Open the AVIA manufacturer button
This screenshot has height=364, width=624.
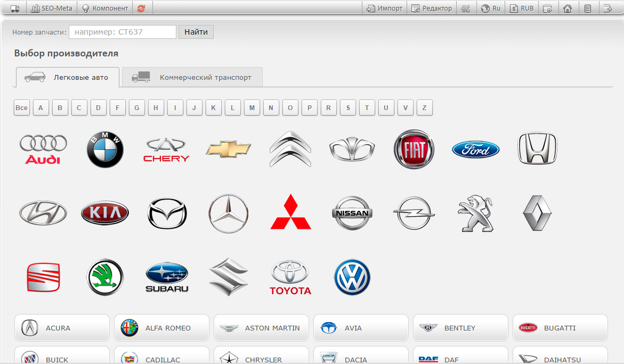(x=361, y=328)
